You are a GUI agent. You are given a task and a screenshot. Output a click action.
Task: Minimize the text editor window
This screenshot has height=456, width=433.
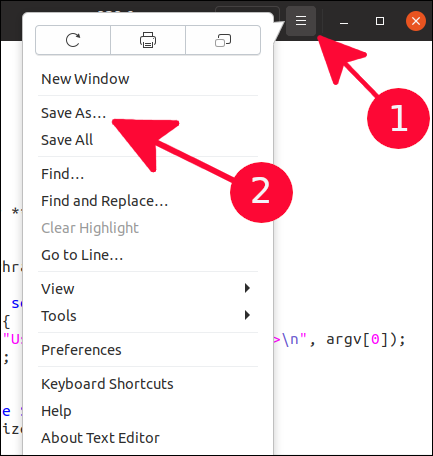344,21
